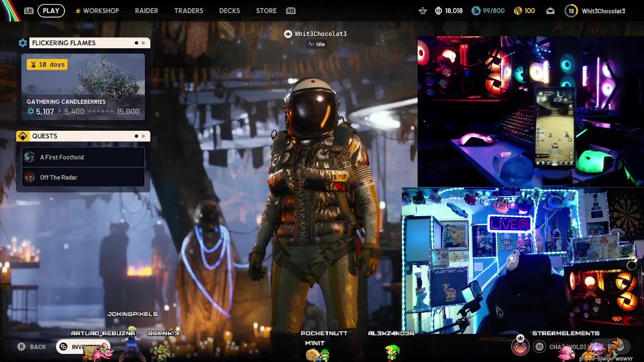The image size is (644, 362).
Task: Click the 5,400 next milestone value
Action: tap(74, 112)
